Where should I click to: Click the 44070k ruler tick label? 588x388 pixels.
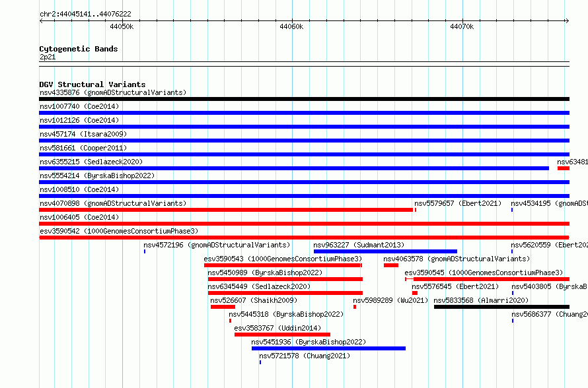pyautogui.click(x=462, y=26)
